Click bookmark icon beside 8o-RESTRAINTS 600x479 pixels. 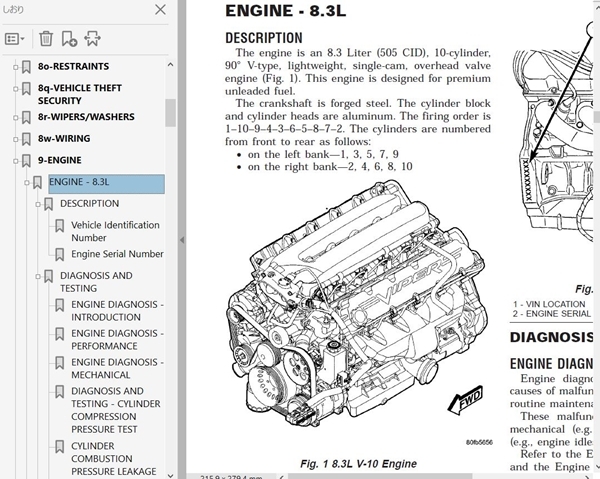[26, 67]
